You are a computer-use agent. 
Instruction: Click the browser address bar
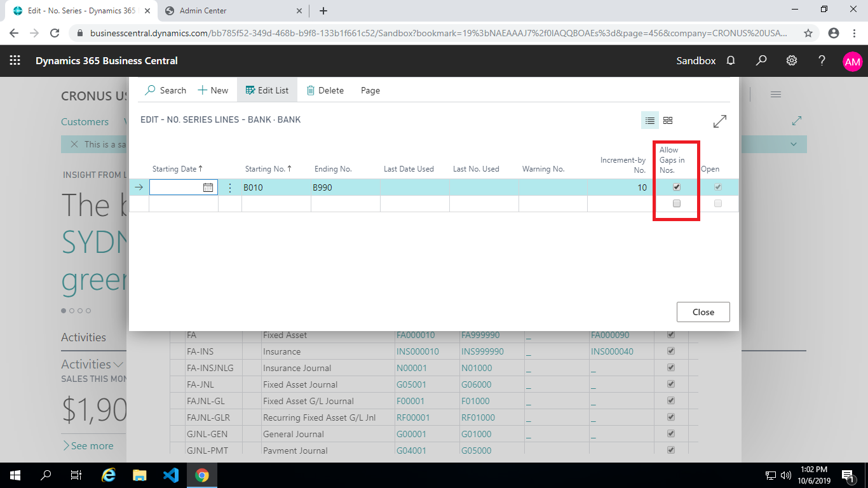pos(438,33)
